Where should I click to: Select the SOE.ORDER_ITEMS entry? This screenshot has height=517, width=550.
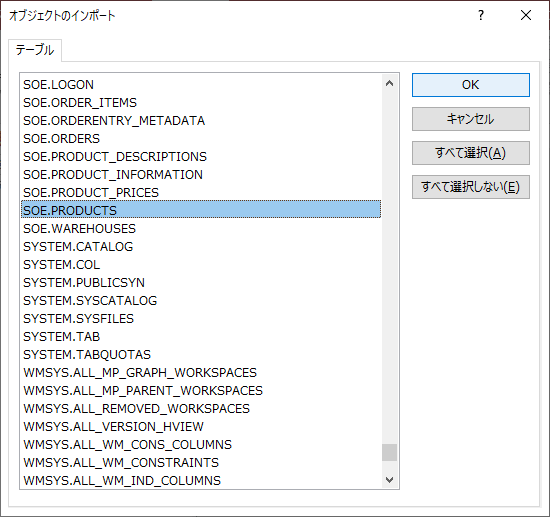tap(201, 102)
